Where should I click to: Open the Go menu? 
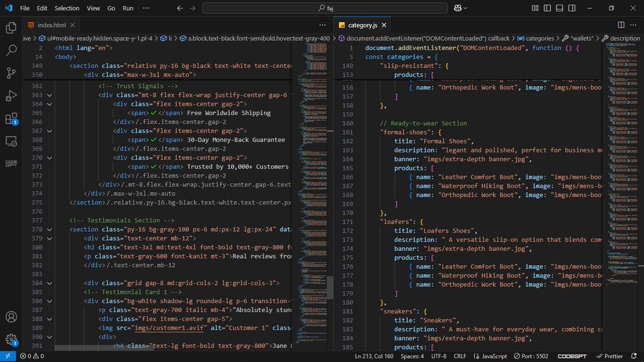[x=111, y=8]
